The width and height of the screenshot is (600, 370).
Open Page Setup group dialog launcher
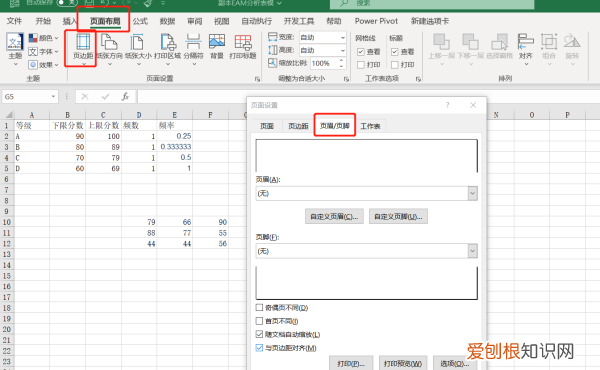pos(257,79)
